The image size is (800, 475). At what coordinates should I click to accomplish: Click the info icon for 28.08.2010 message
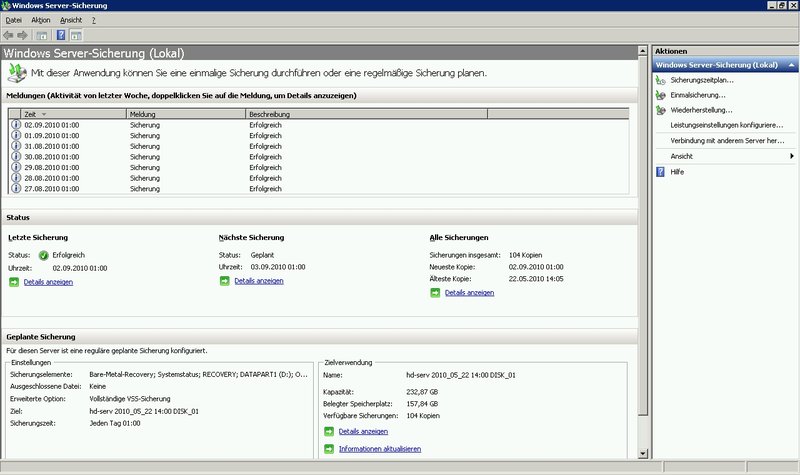tap(16, 178)
